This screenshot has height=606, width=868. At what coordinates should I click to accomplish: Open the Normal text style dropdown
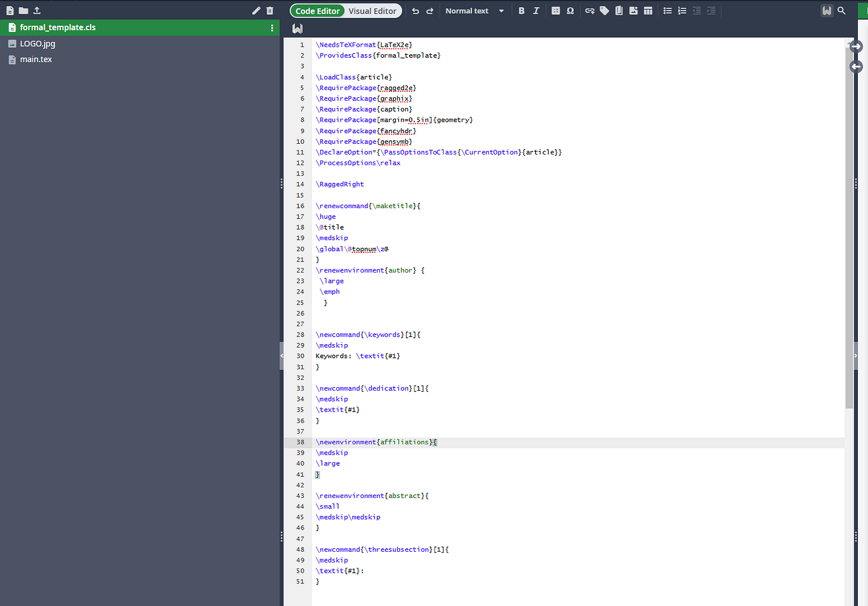[x=475, y=11]
